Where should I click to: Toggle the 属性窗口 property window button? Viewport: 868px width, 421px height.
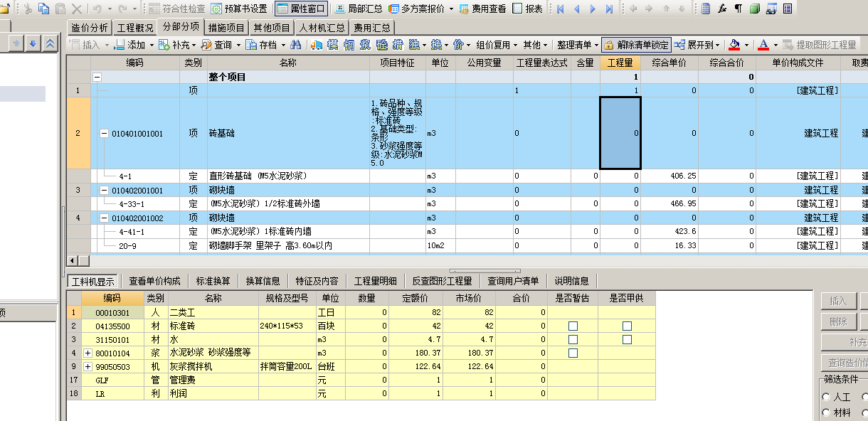(300, 9)
